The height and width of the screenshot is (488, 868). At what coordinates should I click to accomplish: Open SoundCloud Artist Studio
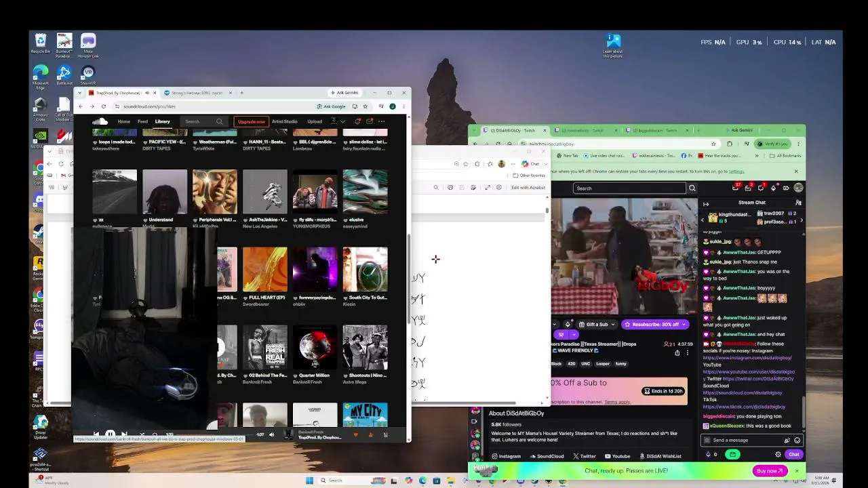tap(284, 122)
